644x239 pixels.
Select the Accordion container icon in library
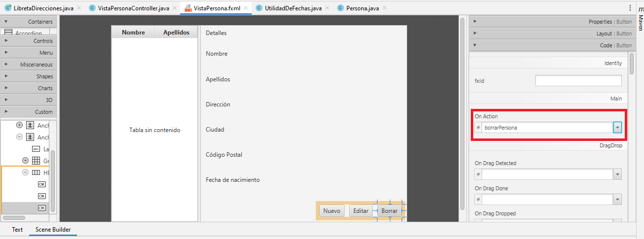pos(8,33)
